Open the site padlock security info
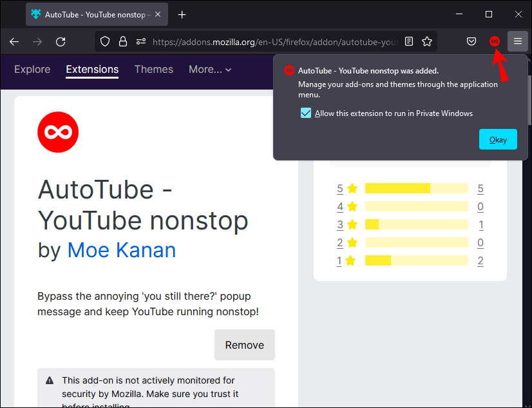The image size is (532, 408). (x=123, y=41)
